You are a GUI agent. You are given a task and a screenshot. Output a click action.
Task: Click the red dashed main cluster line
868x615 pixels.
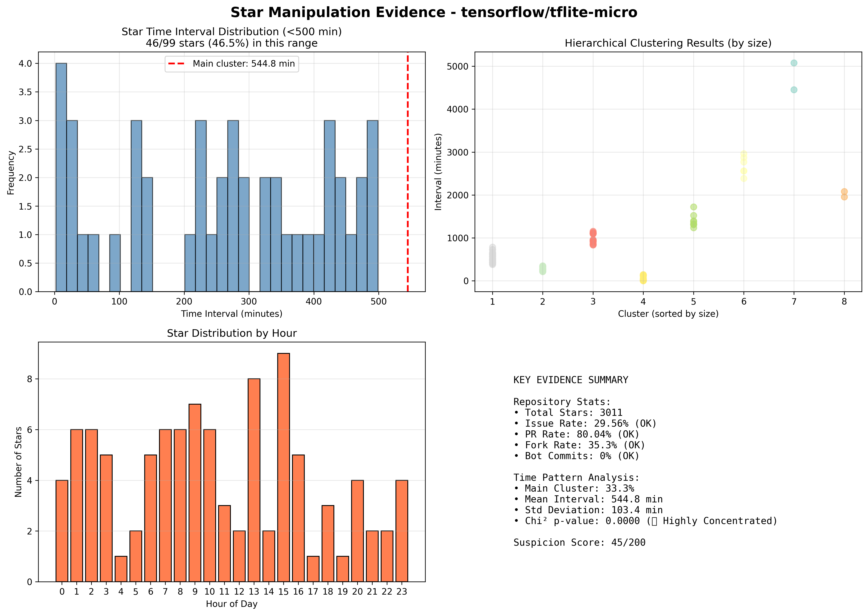pos(408,171)
